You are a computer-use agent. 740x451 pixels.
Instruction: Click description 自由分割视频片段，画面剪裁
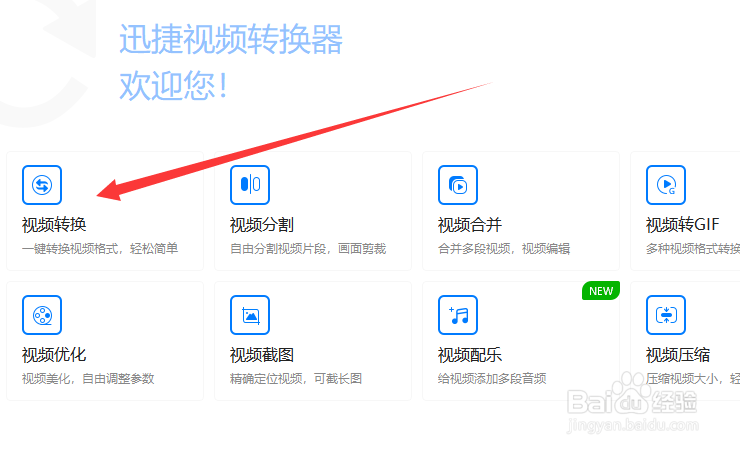pyautogui.click(x=308, y=249)
